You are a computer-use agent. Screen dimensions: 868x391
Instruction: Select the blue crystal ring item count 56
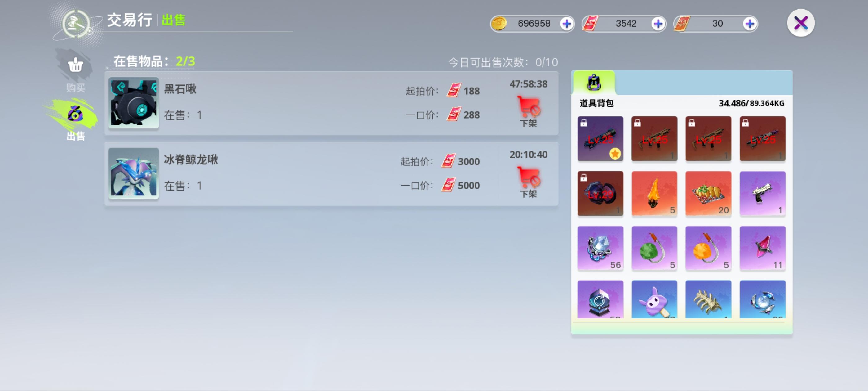[600, 248]
